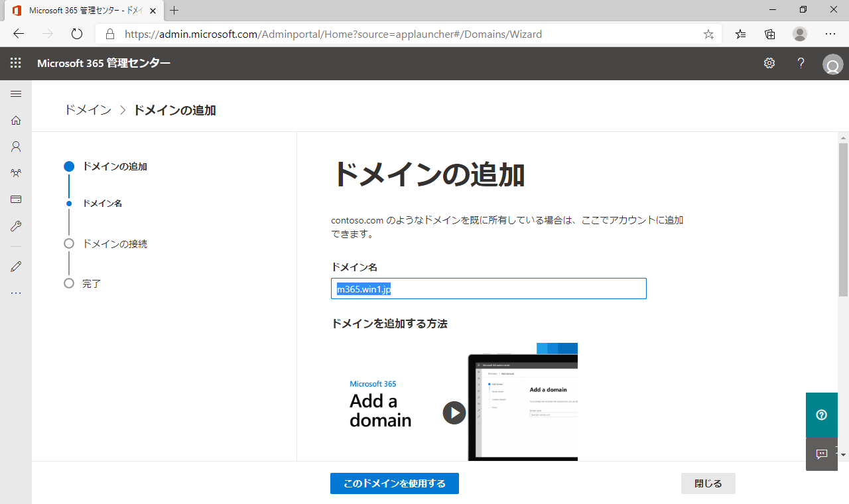Click the Microsoft 365 管理センター title

104,63
